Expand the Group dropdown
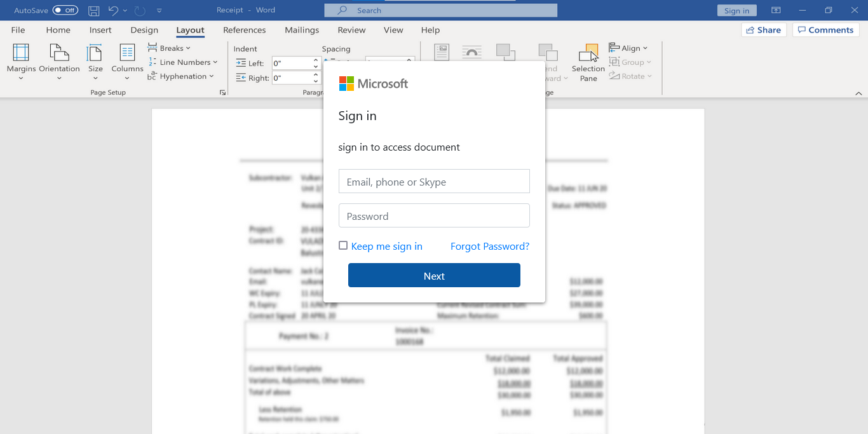868x434 pixels. [x=630, y=62]
